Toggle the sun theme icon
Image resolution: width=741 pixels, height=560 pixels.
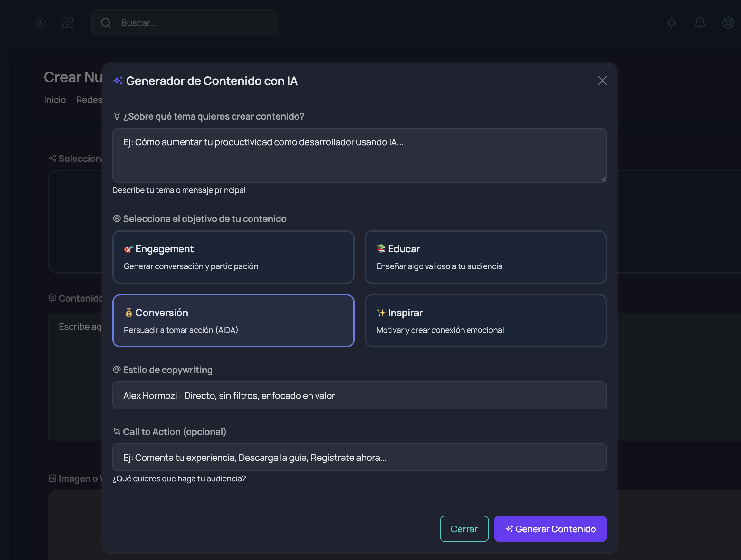671,23
